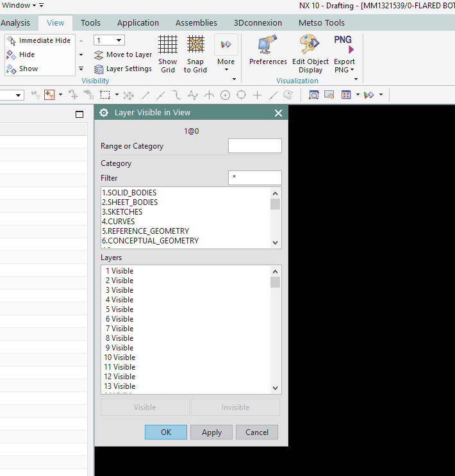Click the Show command icon

[x=12, y=69]
